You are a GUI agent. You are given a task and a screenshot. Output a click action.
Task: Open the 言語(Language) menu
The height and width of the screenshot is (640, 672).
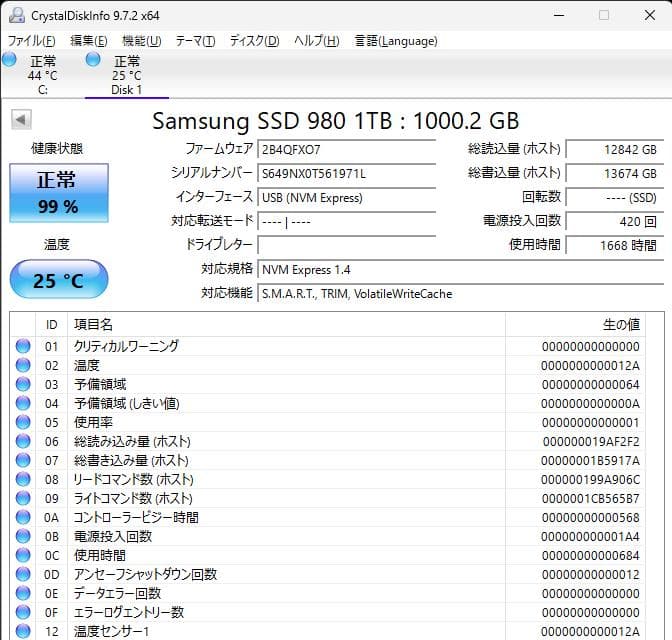click(396, 41)
